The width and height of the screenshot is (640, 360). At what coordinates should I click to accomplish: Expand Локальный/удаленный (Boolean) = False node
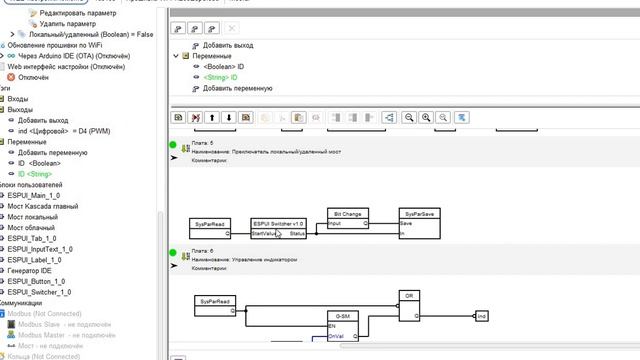tap(12, 34)
